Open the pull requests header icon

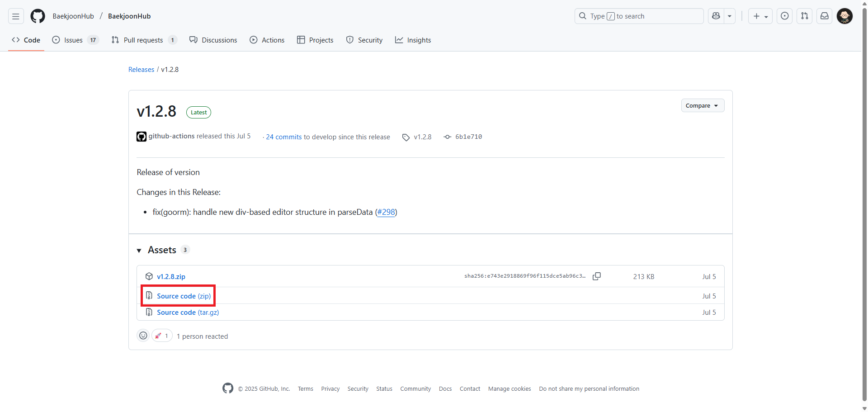805,16
